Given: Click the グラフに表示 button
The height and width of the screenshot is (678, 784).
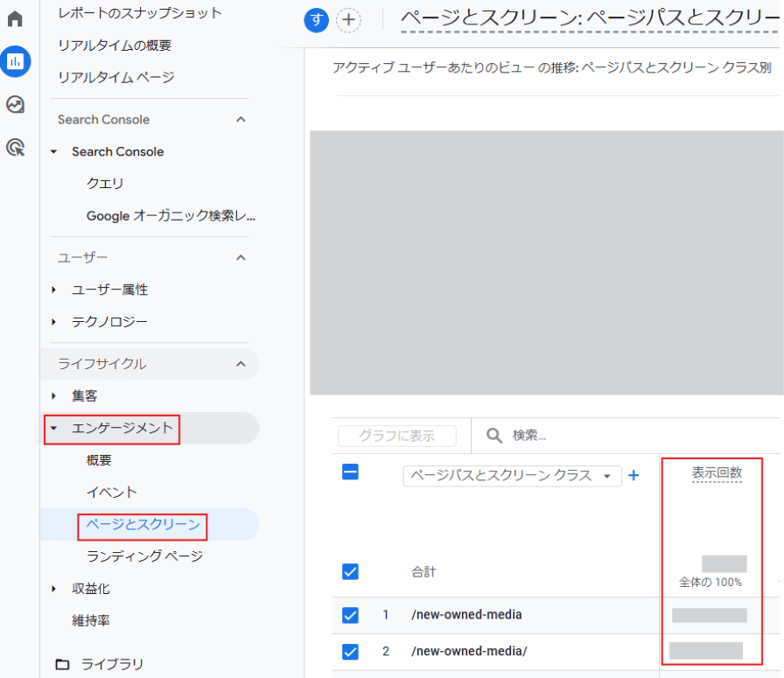Looking at the screenshot, I should coord(397,436).
